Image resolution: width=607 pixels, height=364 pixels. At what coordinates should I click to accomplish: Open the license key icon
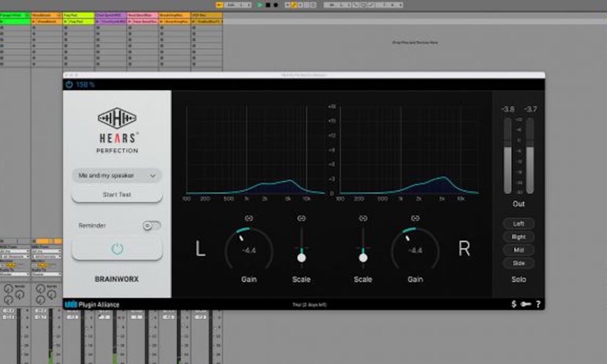coord(526,304)
